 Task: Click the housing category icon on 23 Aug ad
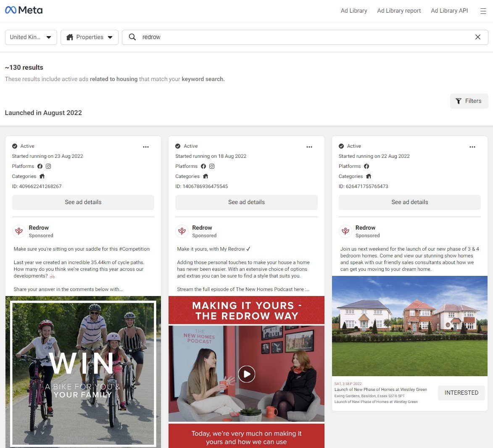tap(42, 176)
